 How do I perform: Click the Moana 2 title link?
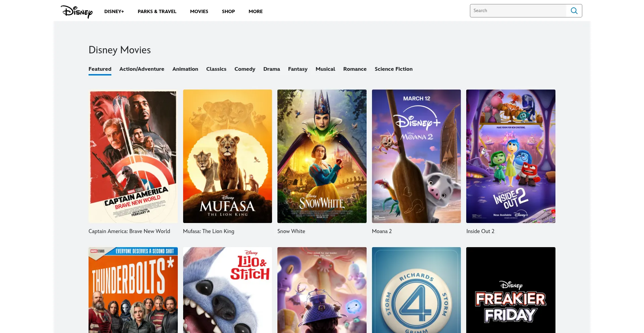tap(382, 231)
